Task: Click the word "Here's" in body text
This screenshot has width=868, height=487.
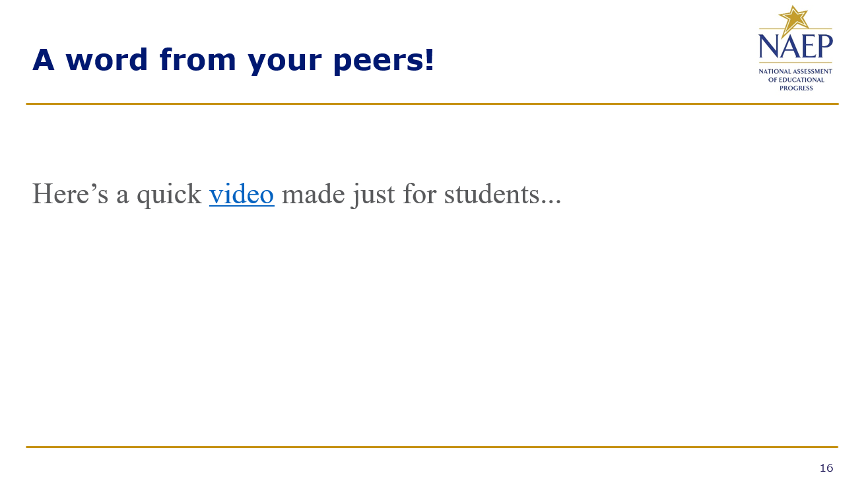Action: [70, 195]
